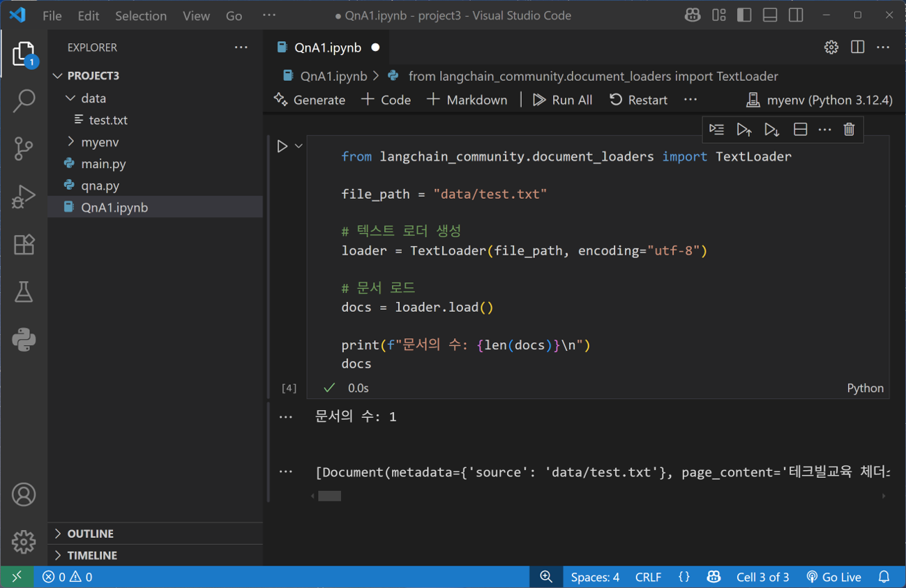Toggle primary side bar visibility

(x=744, y=15)
